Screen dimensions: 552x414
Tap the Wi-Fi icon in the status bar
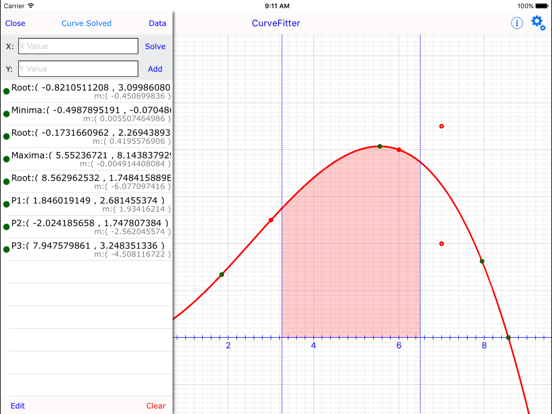click(31, 6)
